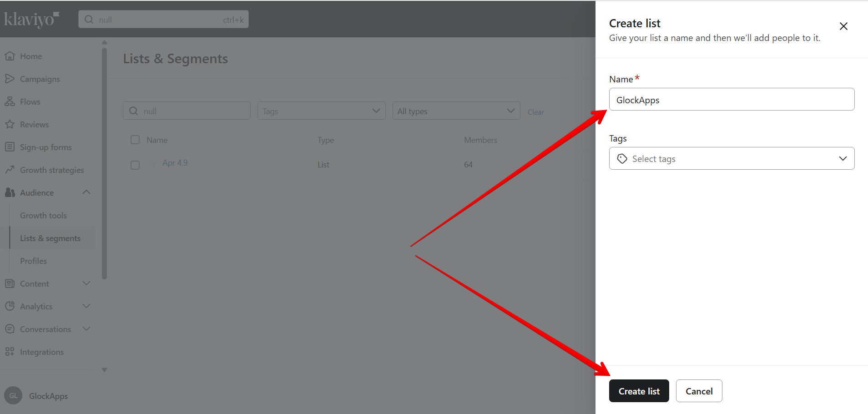Image resolution: width=868 pixels, height=414 pixels.
Task: Close the Create list panel
Action: click(843, 26)
